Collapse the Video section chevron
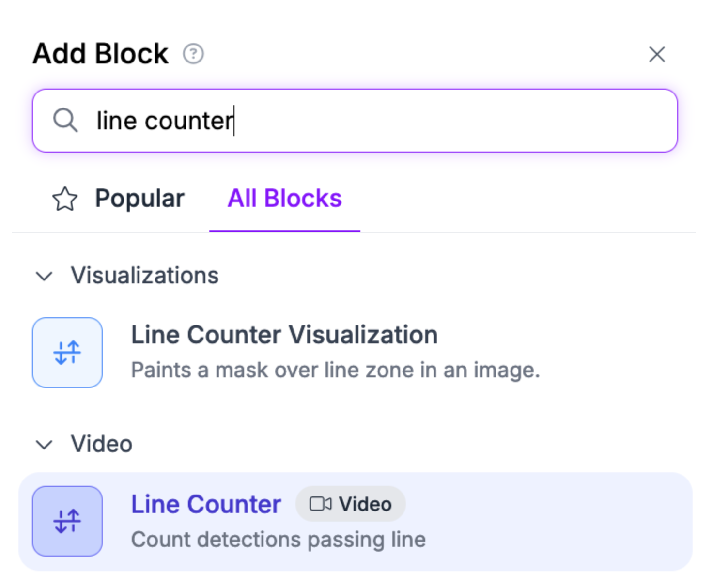This screenshot has height=588, width=713. click(x=44, y=445)
